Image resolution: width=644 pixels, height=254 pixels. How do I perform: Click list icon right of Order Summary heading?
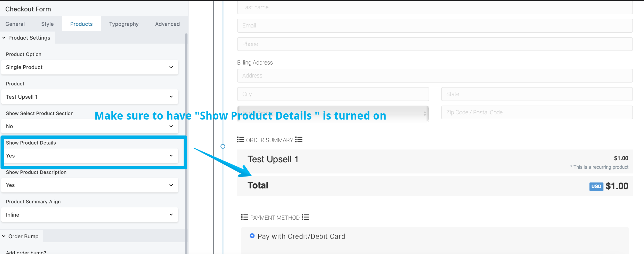[x=298, y=140]
